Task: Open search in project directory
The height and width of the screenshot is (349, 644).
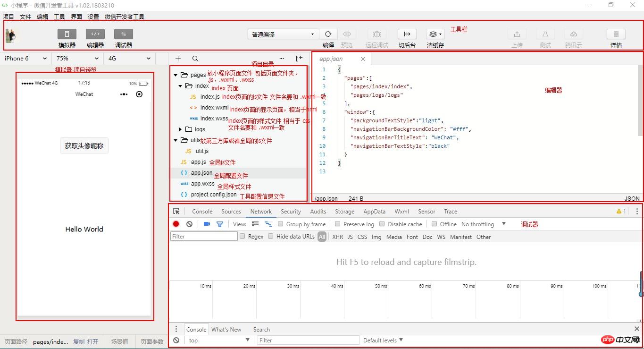Action: (x=195, y=59)
